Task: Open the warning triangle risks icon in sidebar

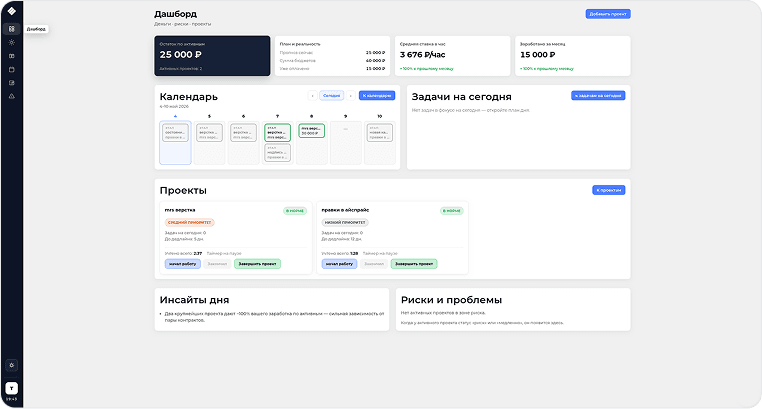Action: click(12, 96)
